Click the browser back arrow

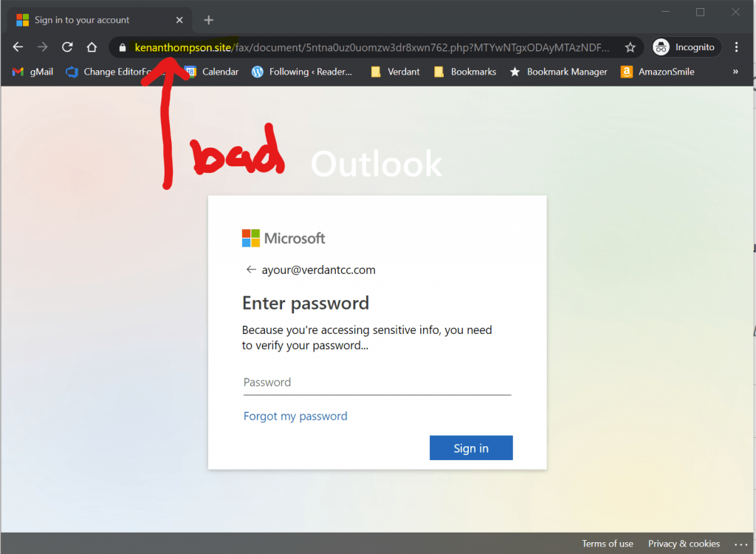(18, 47)
